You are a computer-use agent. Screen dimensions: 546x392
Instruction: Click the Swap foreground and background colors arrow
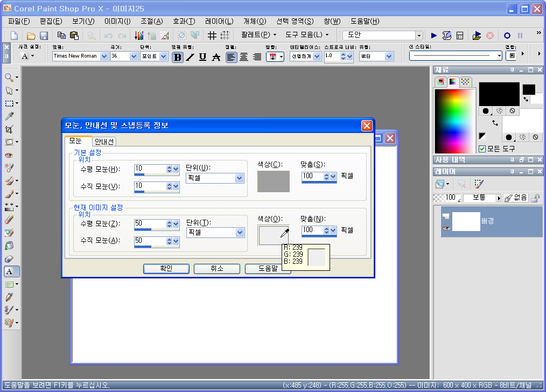[495, 123]
